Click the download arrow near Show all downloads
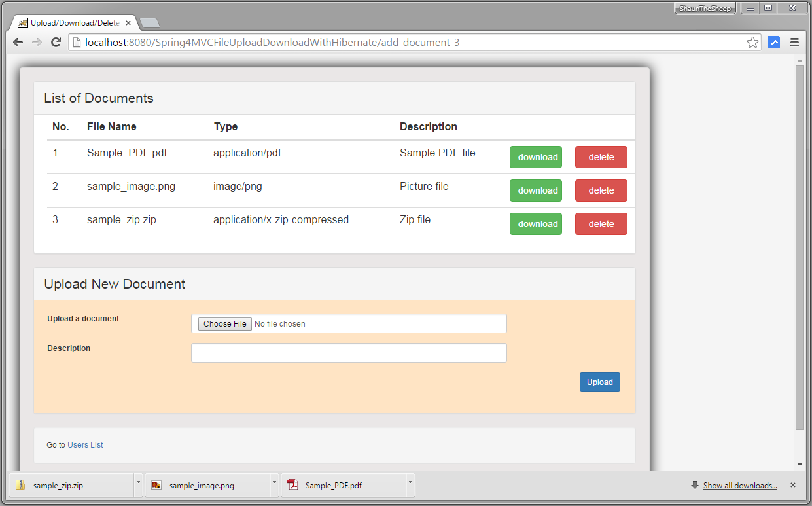The width and height of the screenshot is (812, 506). coord(694,485)
